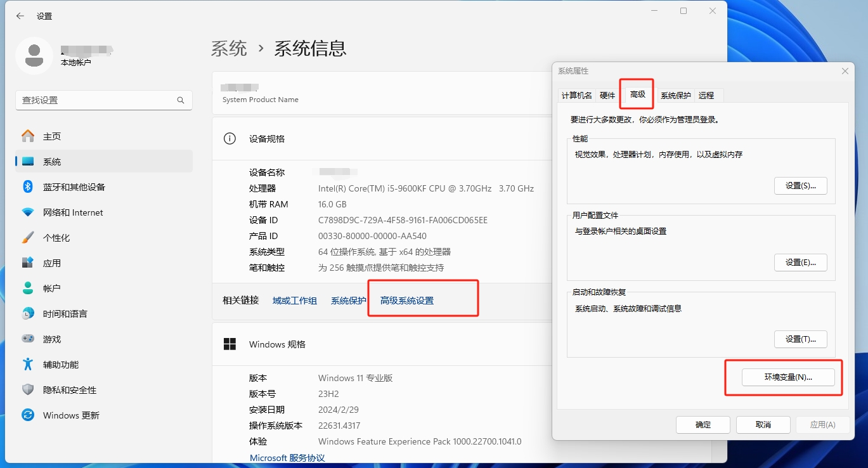Switch to 系统保护 tab
Screen dimensions: 868x468
(x=675, y=96)
